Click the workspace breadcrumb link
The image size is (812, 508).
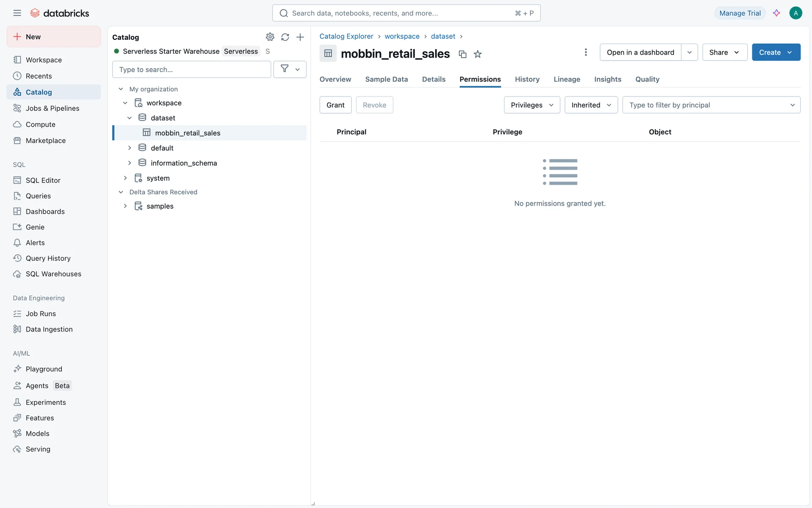coord(402,36)
